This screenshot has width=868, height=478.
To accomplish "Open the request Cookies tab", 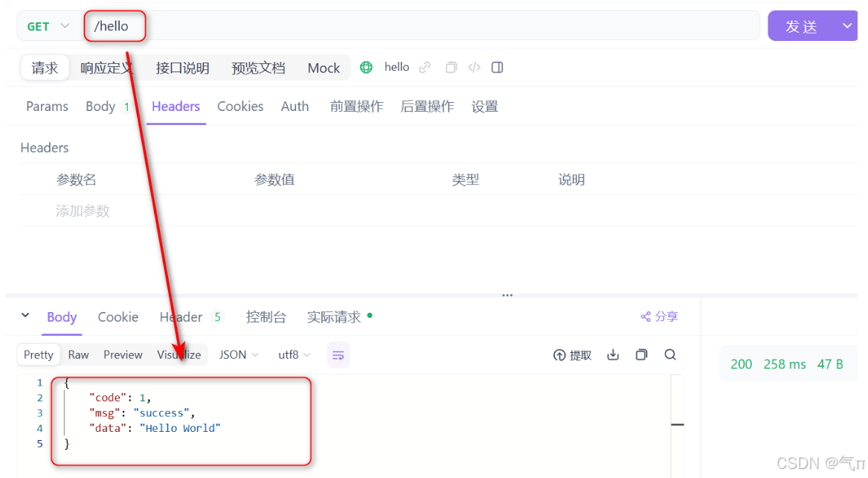I will [x=240, y=106].
